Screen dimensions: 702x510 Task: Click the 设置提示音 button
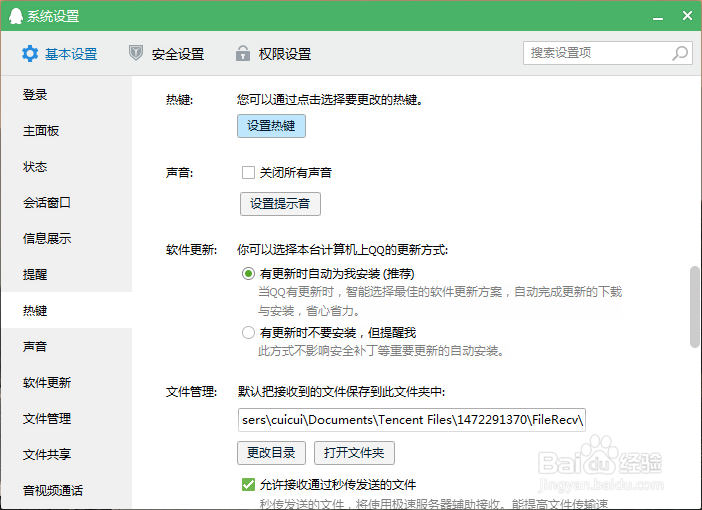(280, 204)
